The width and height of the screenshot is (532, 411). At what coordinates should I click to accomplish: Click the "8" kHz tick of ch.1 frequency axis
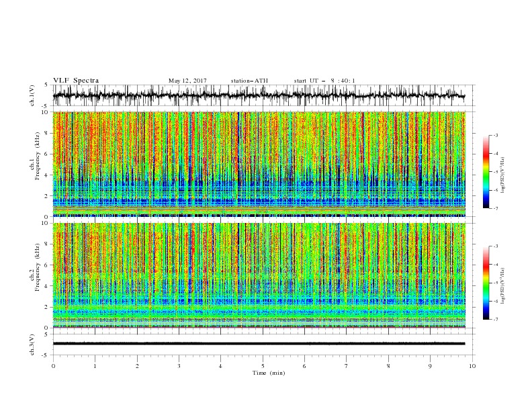point(46,133)
